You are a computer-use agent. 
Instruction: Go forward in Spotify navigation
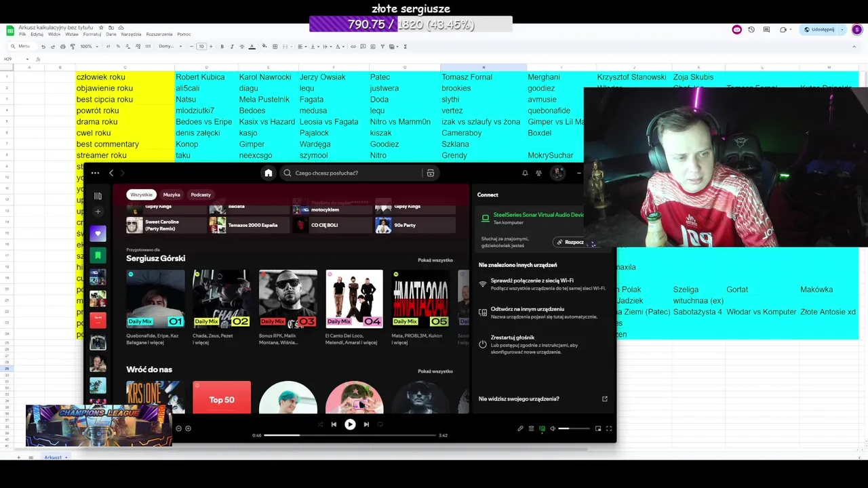(123, 173)
